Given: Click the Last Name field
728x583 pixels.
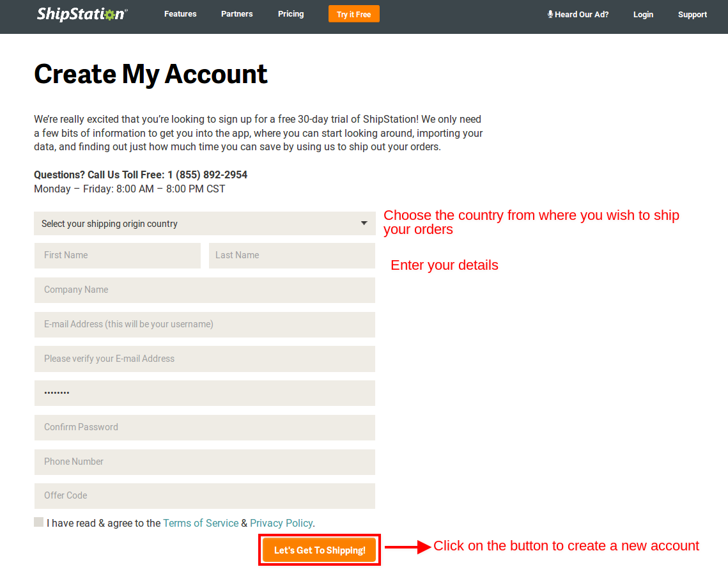Looking at the screenshot, I should pos(292,255).
